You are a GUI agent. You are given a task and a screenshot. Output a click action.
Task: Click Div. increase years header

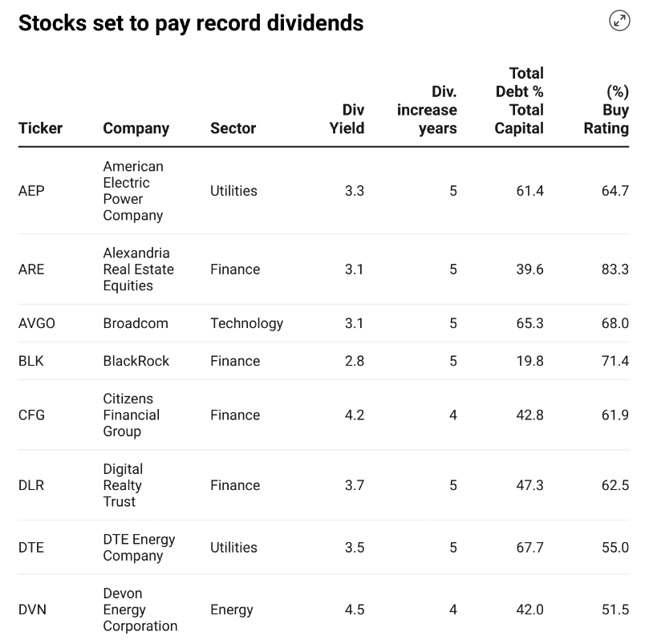click(427, 110)
